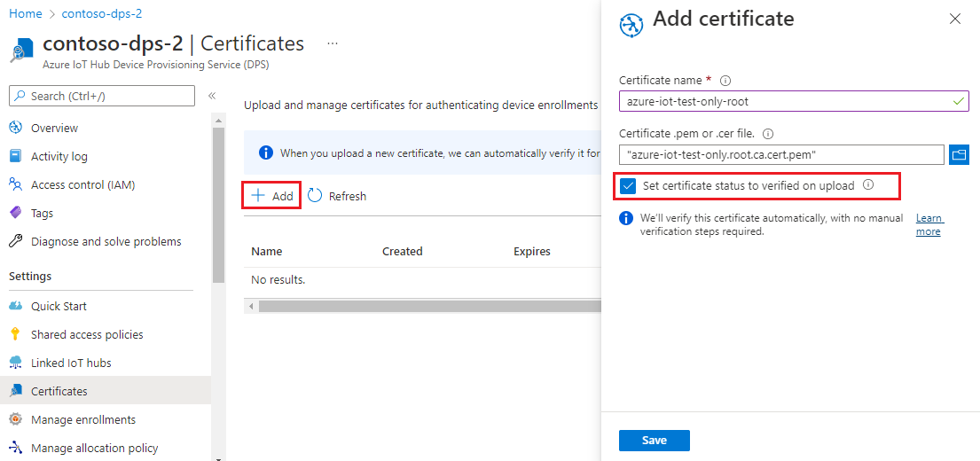Click the Manage allocation policy icon
Viewport: 980px width, 461px height.
[16, 448]
